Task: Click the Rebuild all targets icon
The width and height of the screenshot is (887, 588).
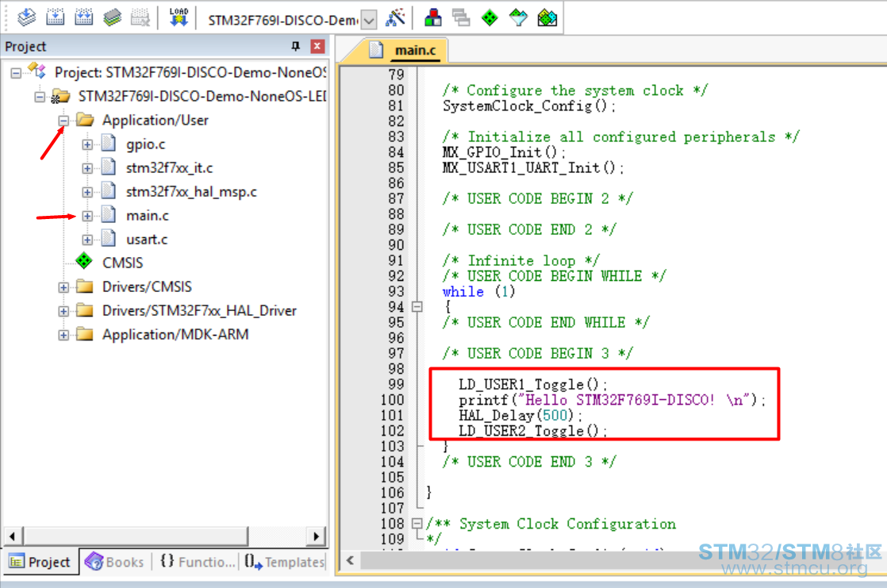Action: [83, 17]
